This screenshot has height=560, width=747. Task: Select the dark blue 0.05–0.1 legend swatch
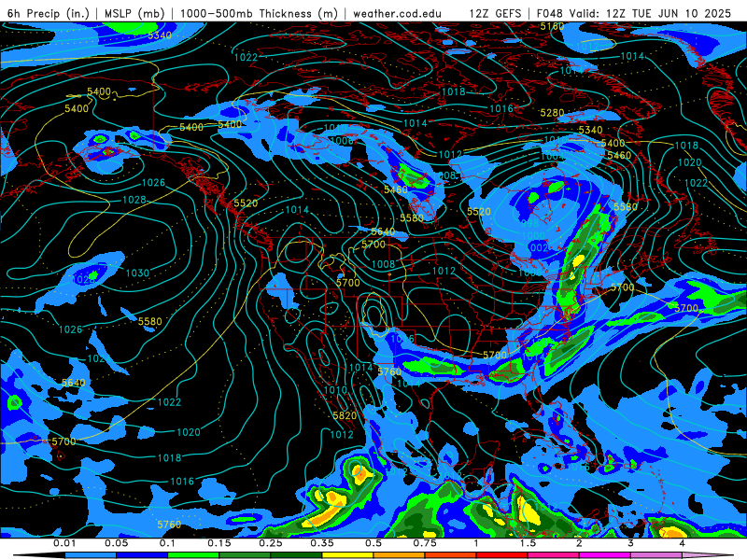[142, 555]
